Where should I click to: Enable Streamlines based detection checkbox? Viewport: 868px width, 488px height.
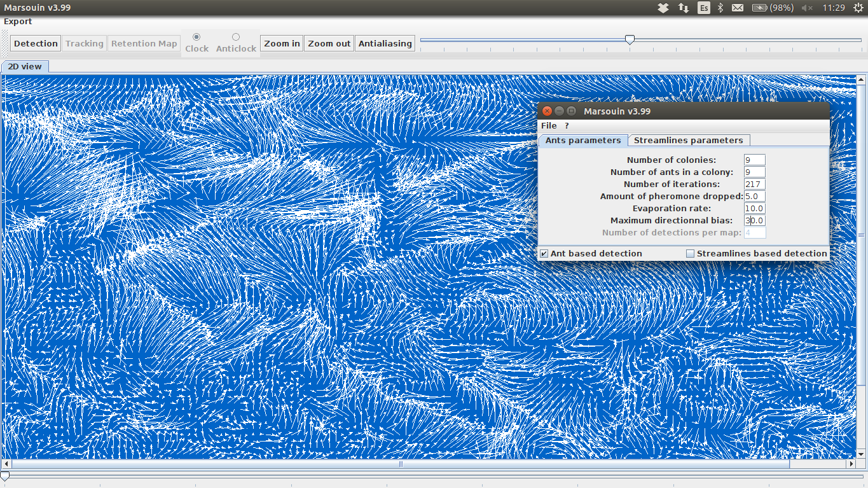point(691,254)
